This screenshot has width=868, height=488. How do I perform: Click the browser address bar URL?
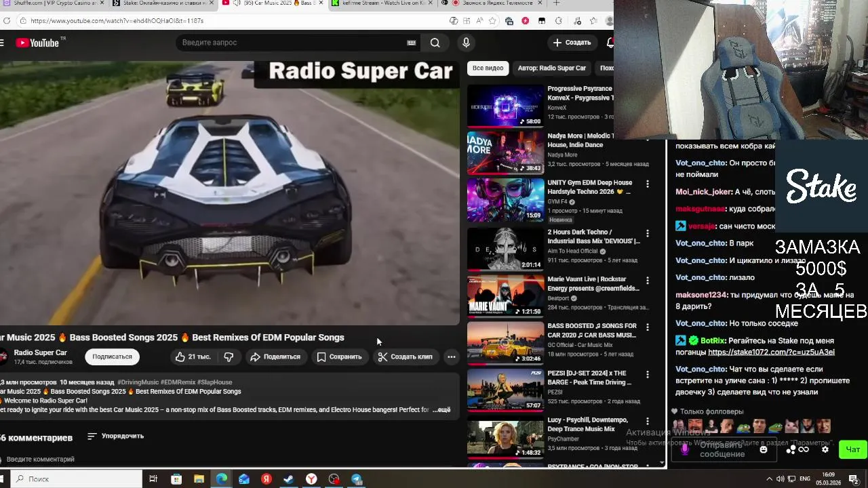(117, 21)
